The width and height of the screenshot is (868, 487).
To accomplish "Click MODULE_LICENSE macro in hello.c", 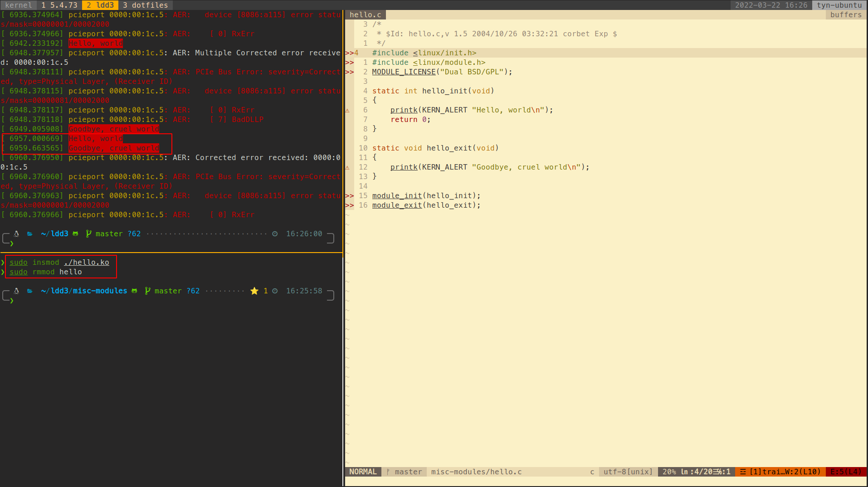I will pos(404,72).
